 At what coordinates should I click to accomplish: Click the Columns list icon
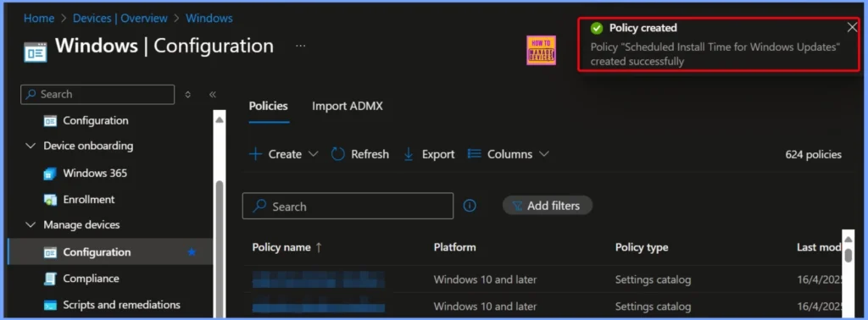475,154
